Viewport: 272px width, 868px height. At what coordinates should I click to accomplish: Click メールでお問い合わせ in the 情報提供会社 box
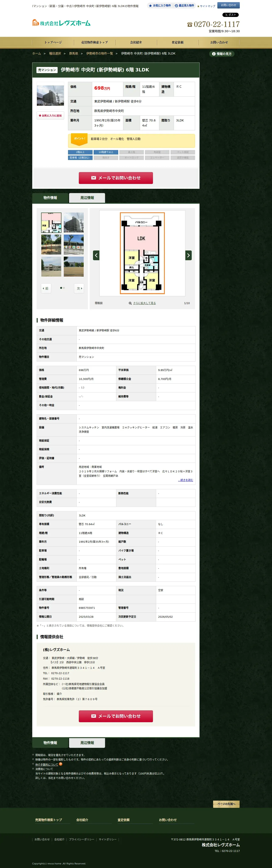(116, 716)
